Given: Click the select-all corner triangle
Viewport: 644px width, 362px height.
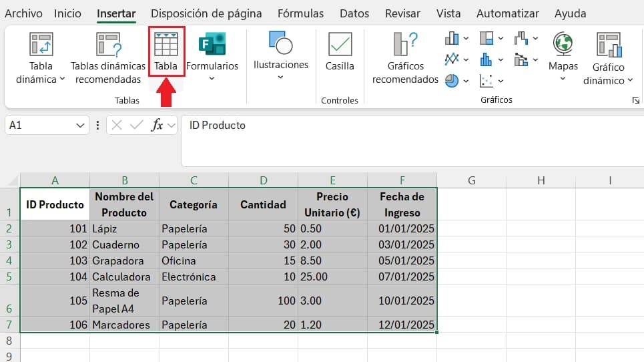Looking at the screenshot, I should click(x=13, y=181).
